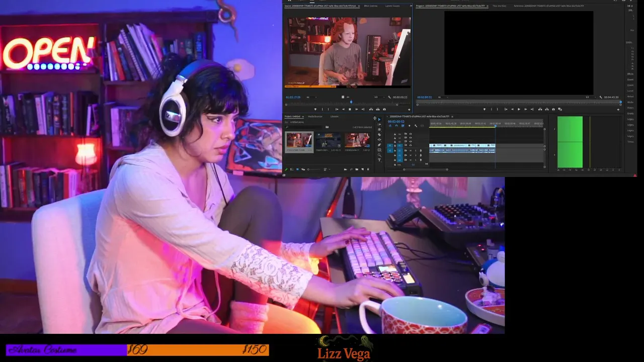Stop playback in the Source monitor

pyautogui.click(x=350, y=109)
